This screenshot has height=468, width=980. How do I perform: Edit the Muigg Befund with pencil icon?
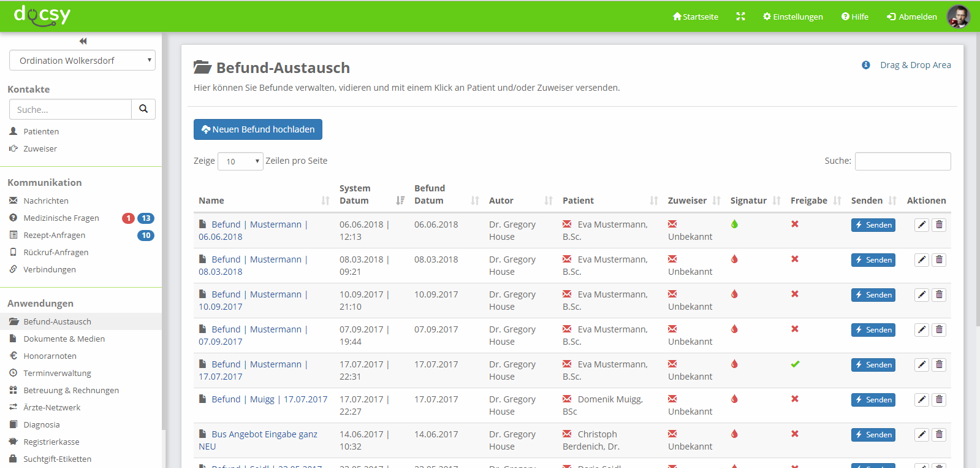click(x=922, y=400)
